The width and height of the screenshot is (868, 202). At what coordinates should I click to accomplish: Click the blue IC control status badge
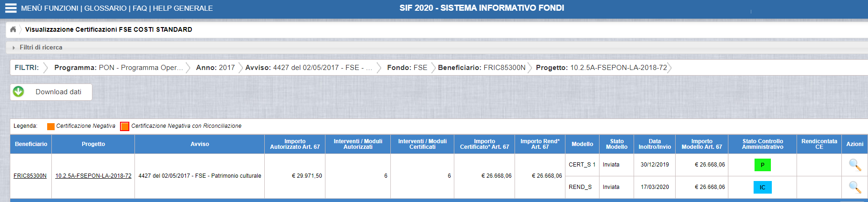pos(762,187)
